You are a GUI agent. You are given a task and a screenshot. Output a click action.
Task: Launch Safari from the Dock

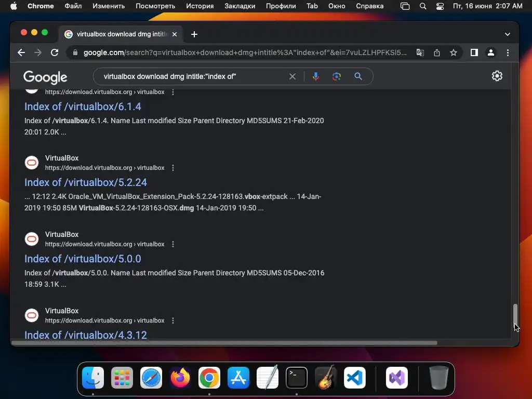(151, 377)
